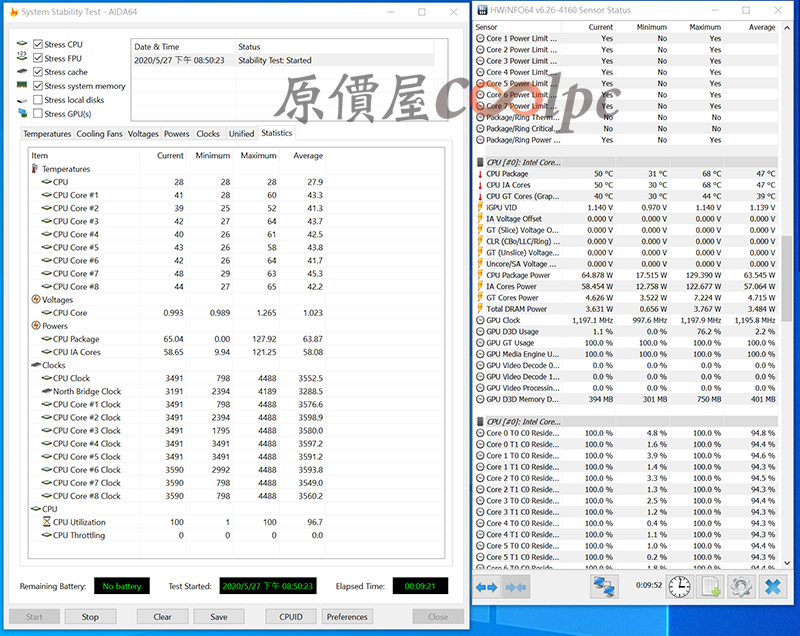This screenshot has width=800, height=636.
Task: Select the CPU GT Cores temperature row
Action: [x=627, y=196]
